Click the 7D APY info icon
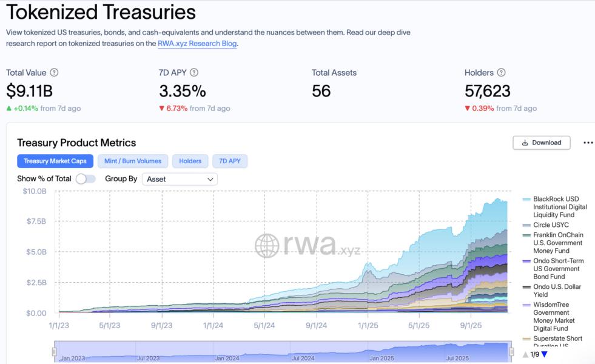This screenshot has height=364, width=595. pos(194,73)
